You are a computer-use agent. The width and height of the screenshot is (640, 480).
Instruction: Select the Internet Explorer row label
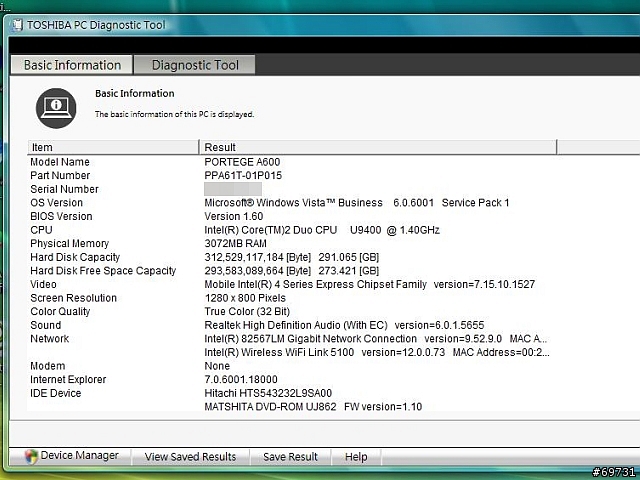tap(68, 380)
